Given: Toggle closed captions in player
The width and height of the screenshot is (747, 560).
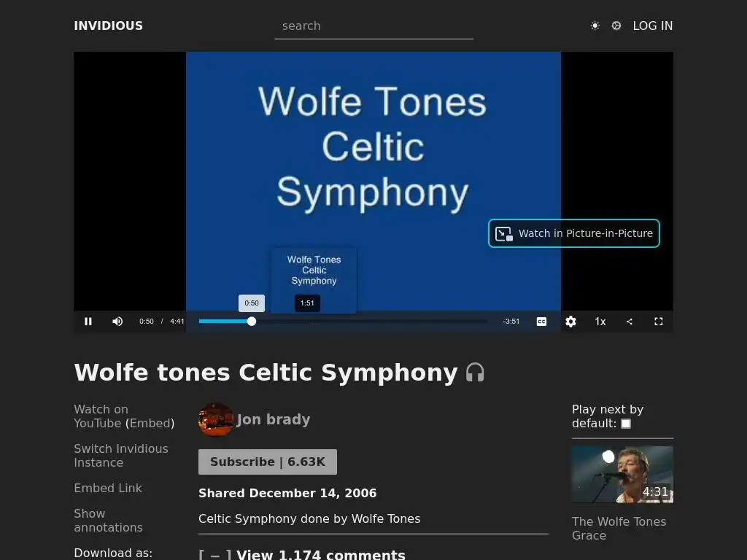Looking at the screenshot, I should (x=542, y=322).
